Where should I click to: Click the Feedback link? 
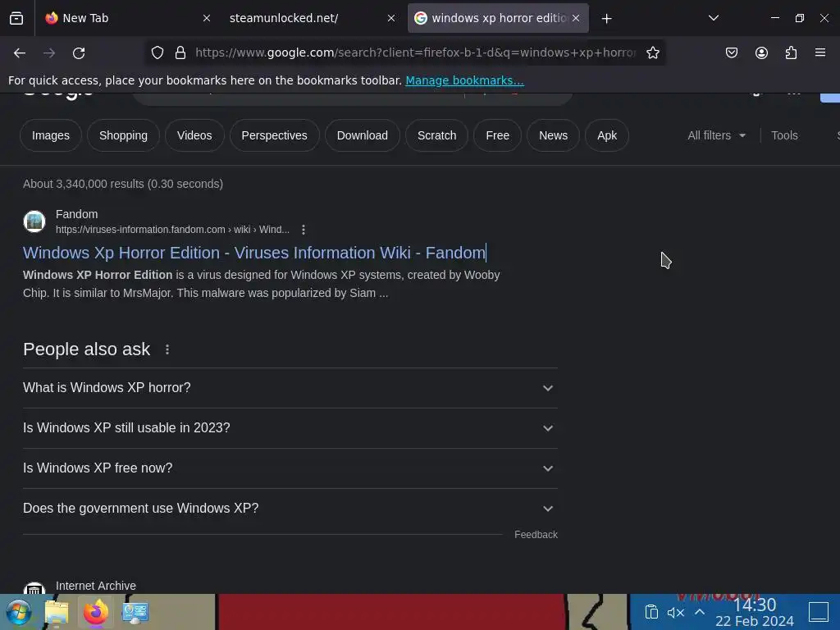(536, 535)
